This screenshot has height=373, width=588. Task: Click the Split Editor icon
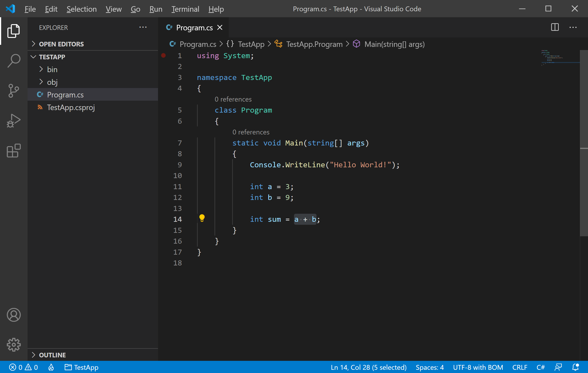point(554,27)
